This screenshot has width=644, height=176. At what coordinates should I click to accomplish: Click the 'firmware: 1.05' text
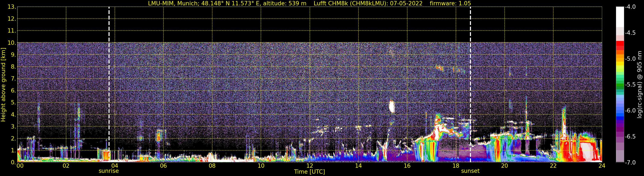pos(450,3)
